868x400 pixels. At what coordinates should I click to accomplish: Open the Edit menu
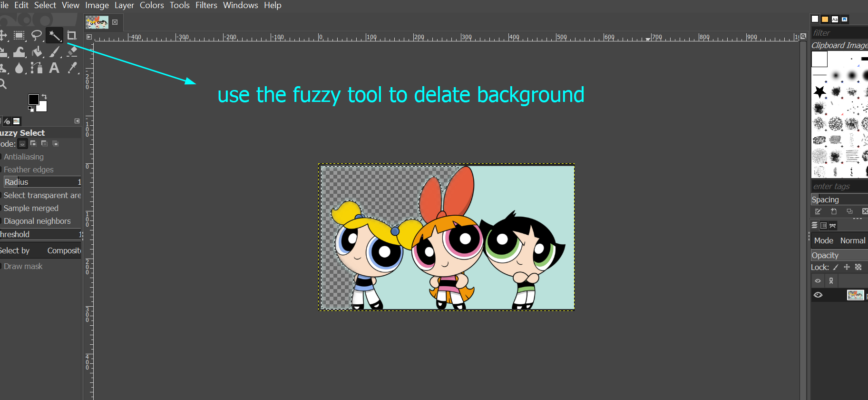coord(21,5)
